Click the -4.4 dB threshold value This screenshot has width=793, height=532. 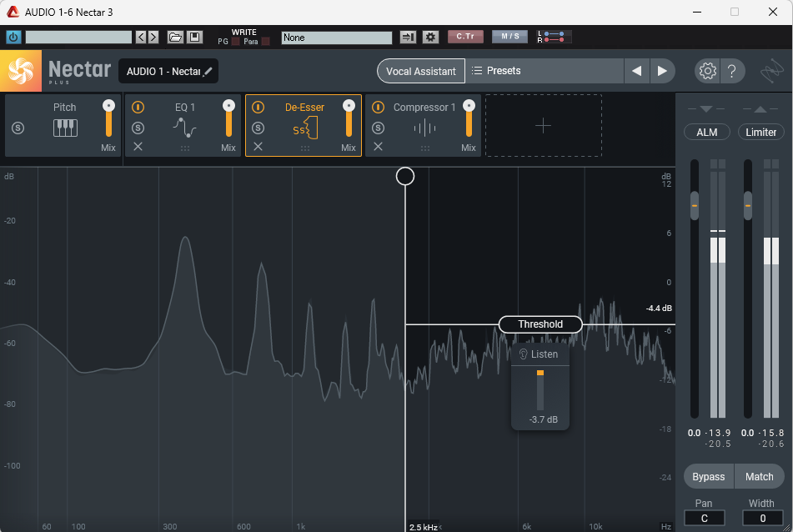[x=659, y=308]
